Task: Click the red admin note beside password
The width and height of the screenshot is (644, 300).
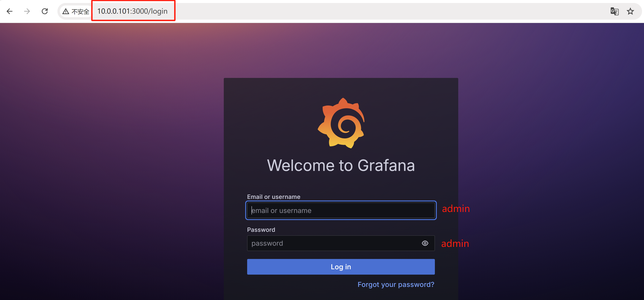Action: coord(455,243)
